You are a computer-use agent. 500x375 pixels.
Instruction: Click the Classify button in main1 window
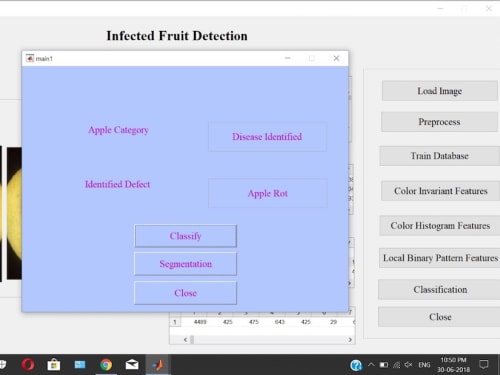(185, 236)
